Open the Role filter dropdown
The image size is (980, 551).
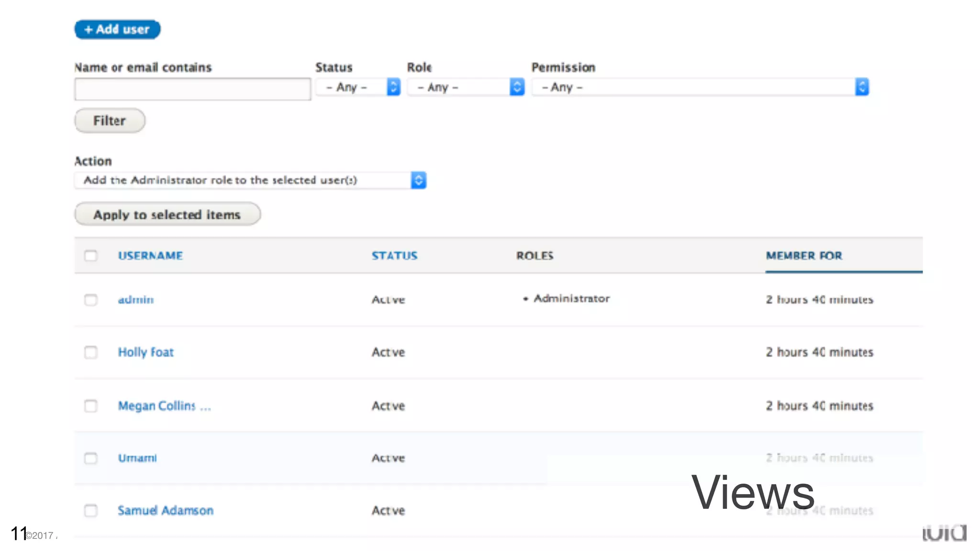coord(466,87)
